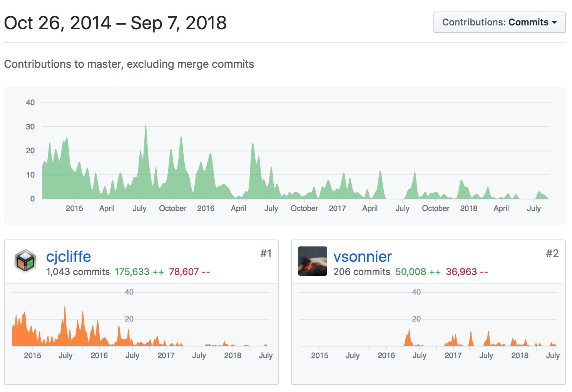Click vsonnier's 36,963 -- deletions count

click(x=467, y=272)
